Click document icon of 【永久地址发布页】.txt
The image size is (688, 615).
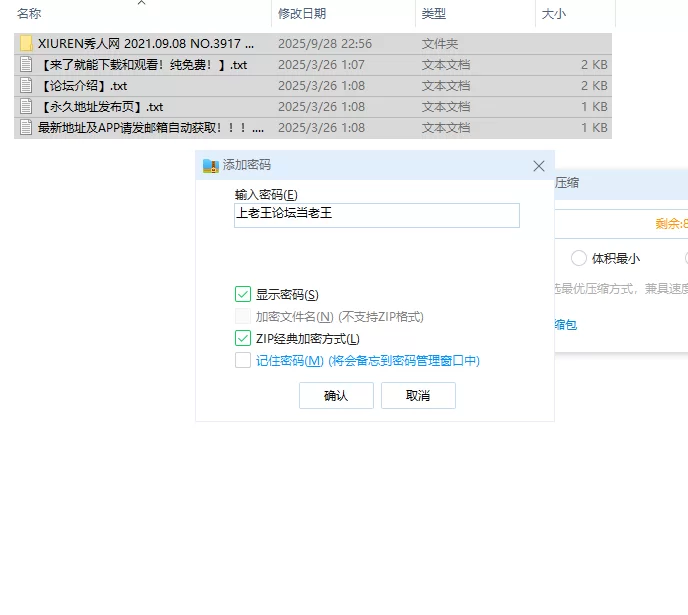tap(26, 107)
